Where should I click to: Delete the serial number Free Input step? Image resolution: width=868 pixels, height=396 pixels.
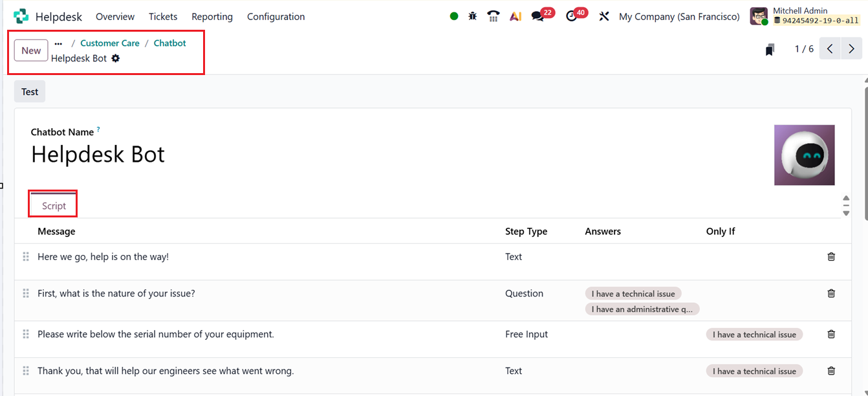tap(831, 335)
